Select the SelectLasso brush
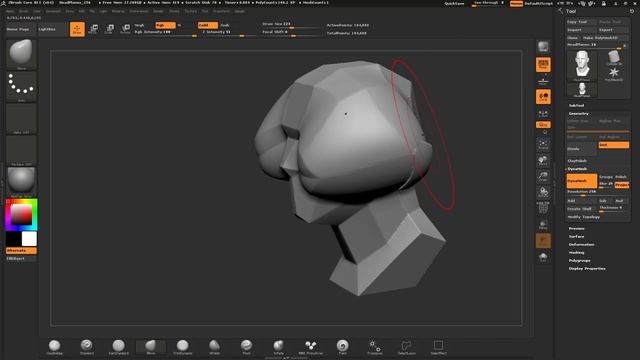The width and height of the screenshot is (640, 360). pos(407,347)
